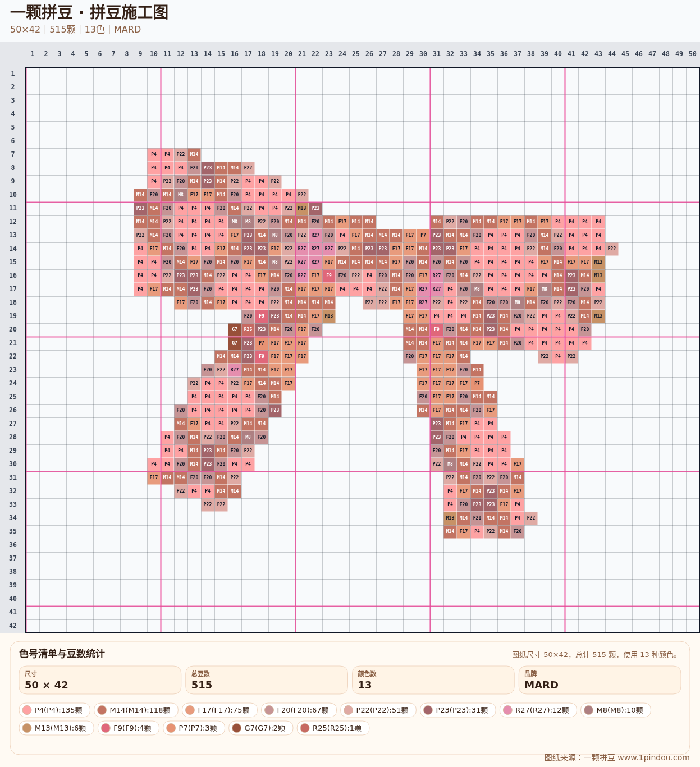Choose the F9 4颗 color chip
The image size is (700, 767).
coord(129,728)
